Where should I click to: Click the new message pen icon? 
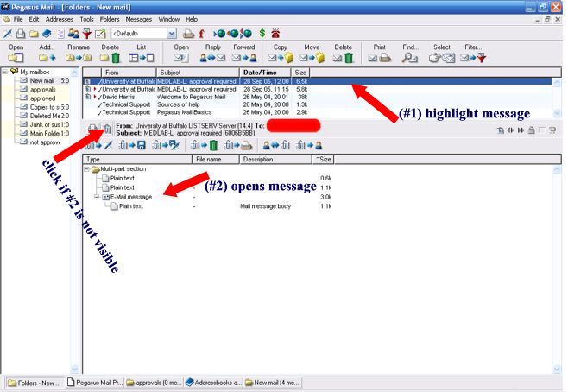click(7, 34)
